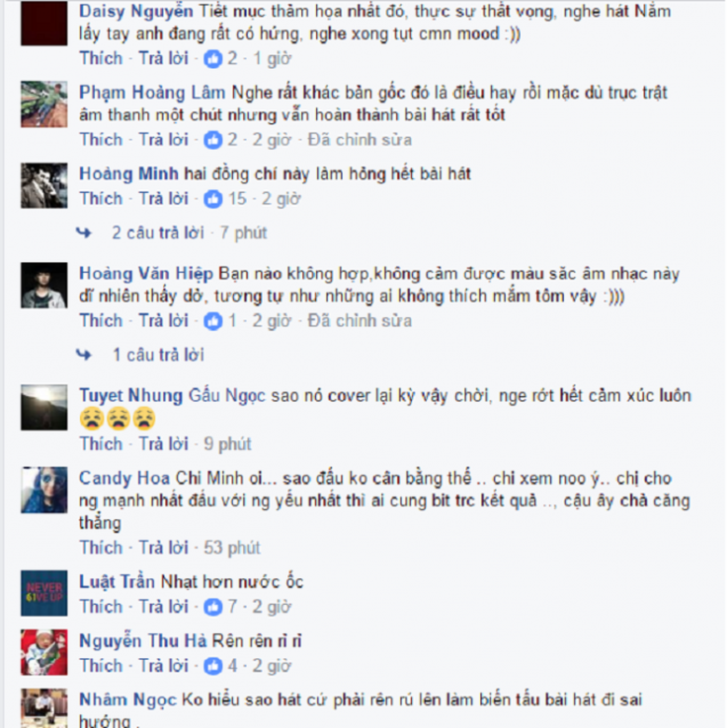Screen dimensions: 727x728
Task: Toggle Thích on Hoàng Minh's comment
Action: (101, 199)
